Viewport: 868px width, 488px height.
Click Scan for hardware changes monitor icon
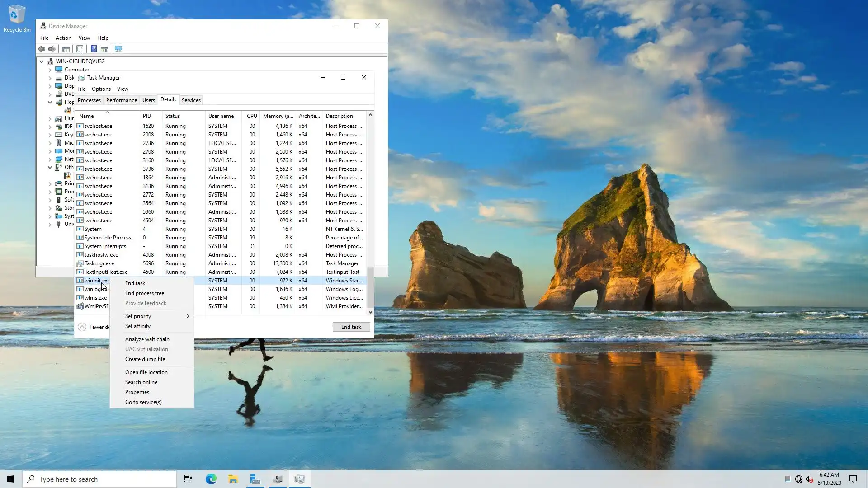(x=118, y=49)
